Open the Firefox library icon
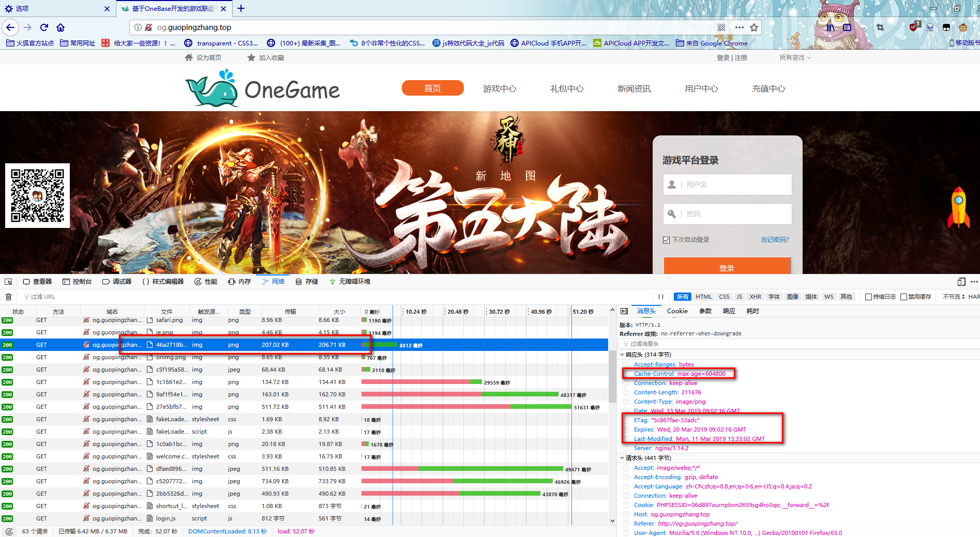Viewport: 980px width, 537px height. (x=831, y=27)
